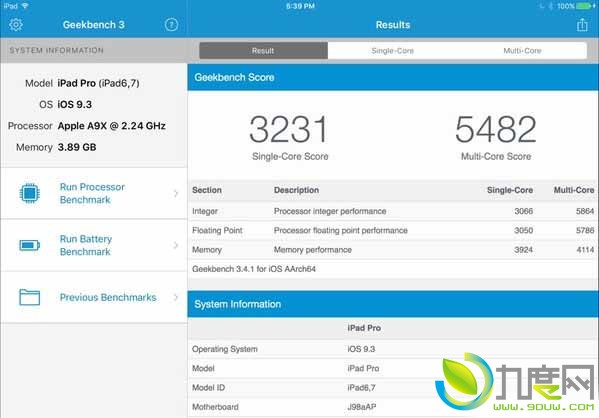Switch to the Multi-Core tab

tap(522, 50)
